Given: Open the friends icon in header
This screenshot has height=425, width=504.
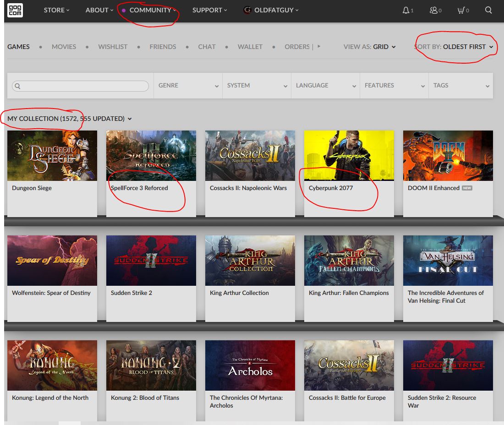Looking at the screenshot, I should 433,10.
